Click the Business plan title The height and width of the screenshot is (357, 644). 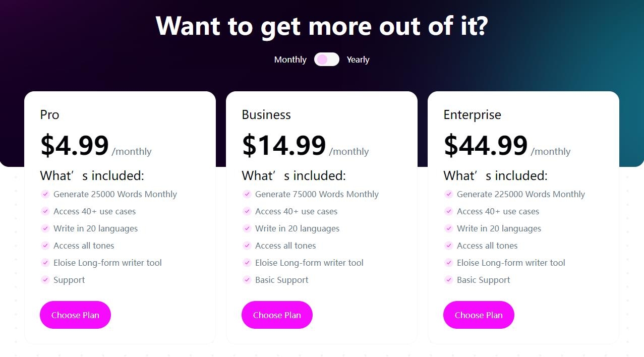(266, 115)
